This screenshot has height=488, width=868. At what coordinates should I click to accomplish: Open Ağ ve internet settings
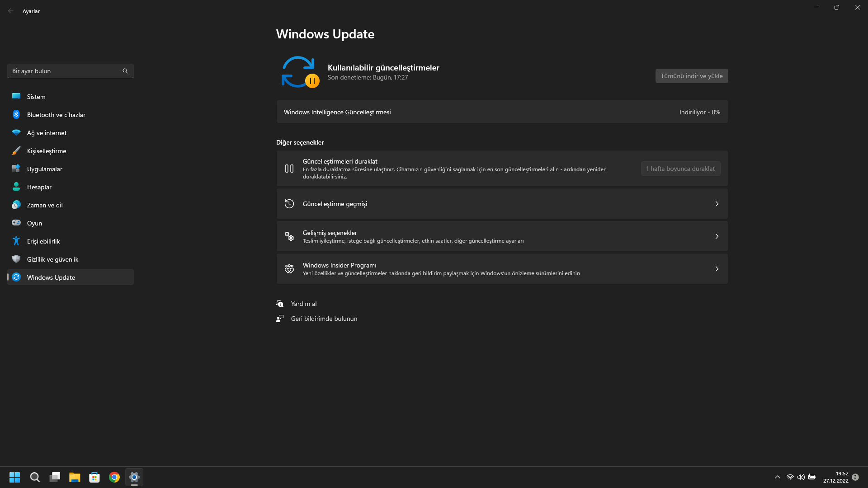pos(47,133)
